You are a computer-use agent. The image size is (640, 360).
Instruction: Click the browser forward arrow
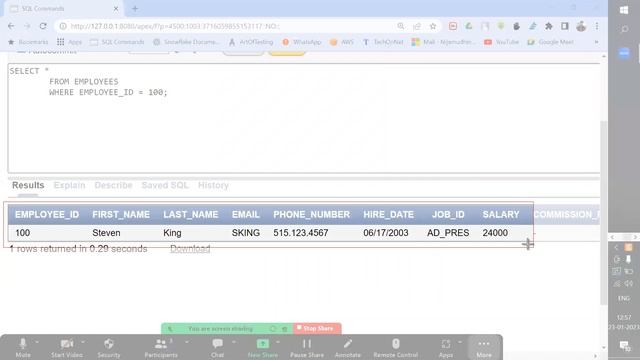tap(27, 26)
